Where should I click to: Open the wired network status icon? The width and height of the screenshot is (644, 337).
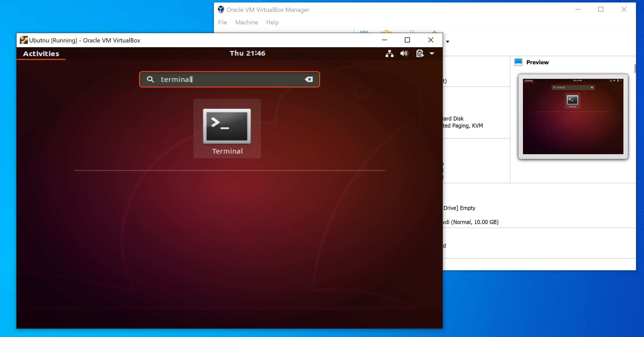pos(389,53)
